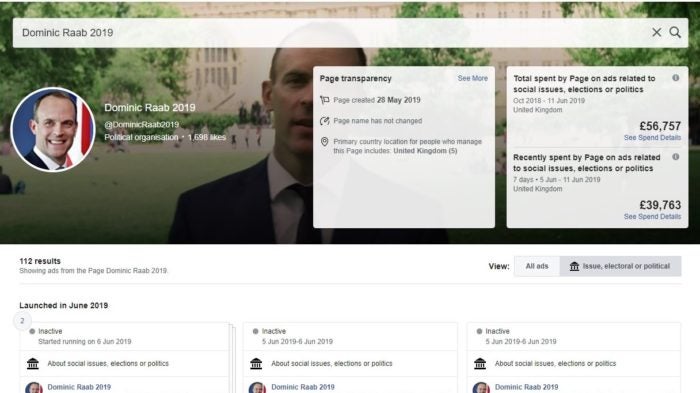Open See More in Page transparency
This screenshot has height=393, width=700.
tap(472, 78)
